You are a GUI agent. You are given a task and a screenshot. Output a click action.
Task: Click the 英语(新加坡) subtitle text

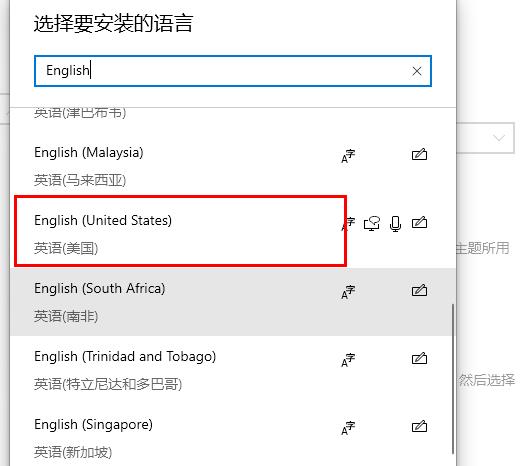tap(73, 452)
